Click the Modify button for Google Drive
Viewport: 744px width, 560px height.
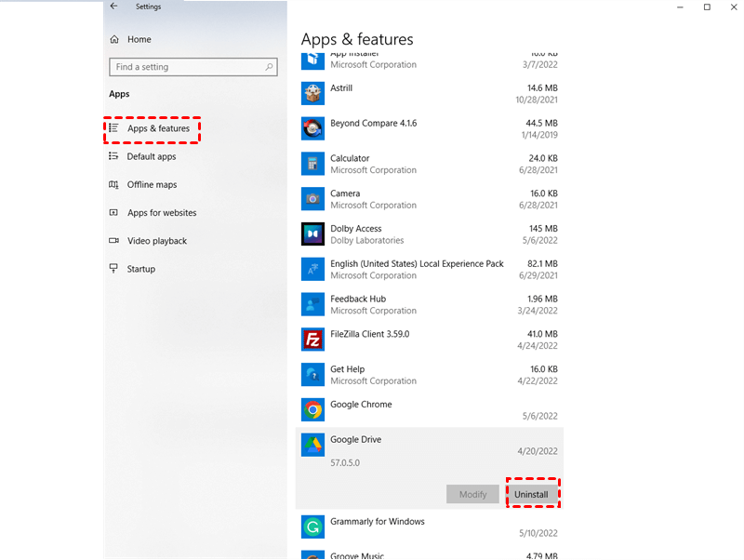tap(472, 494)
